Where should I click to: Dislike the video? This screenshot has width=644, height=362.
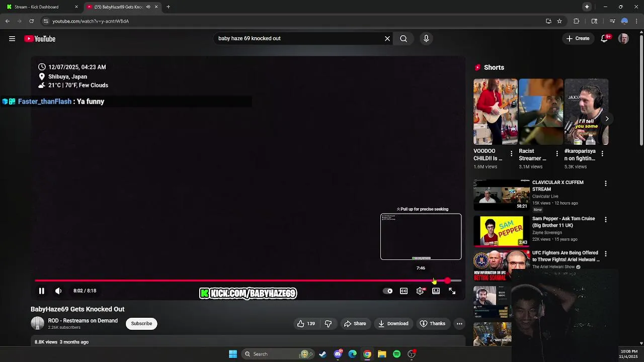click(x=328, y=324)
